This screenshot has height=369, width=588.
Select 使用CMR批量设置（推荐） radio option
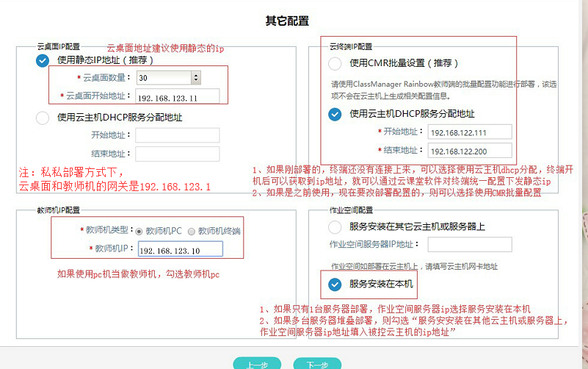(x=335, y=63)
